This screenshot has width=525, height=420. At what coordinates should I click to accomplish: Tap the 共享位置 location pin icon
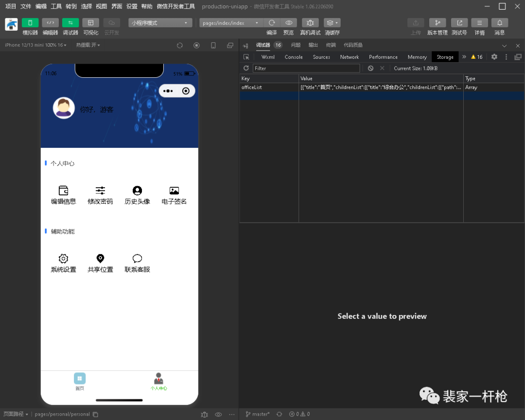(x=100, y=259)
